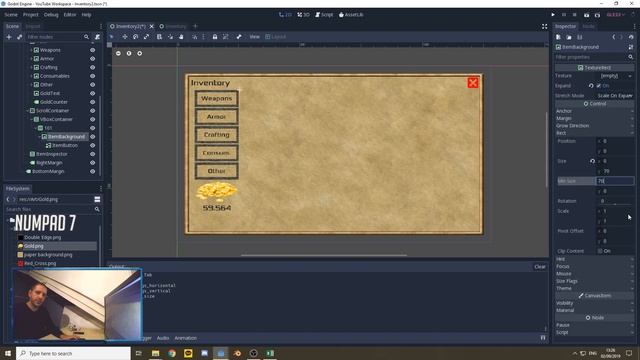The width and height of the screenshot is (640, 360).
Task: Reset the viewport zoom
Action: click(129, 53)
